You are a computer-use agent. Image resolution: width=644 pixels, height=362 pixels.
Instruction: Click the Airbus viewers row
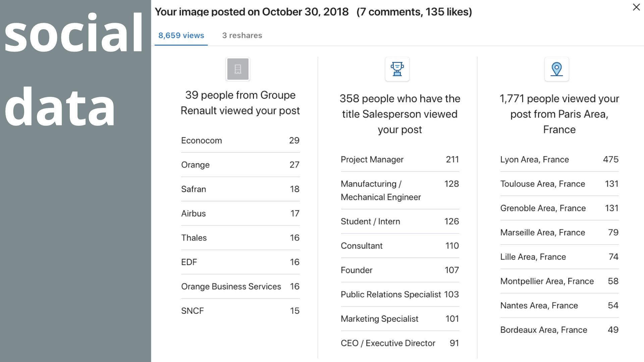(x=240, y=214)
